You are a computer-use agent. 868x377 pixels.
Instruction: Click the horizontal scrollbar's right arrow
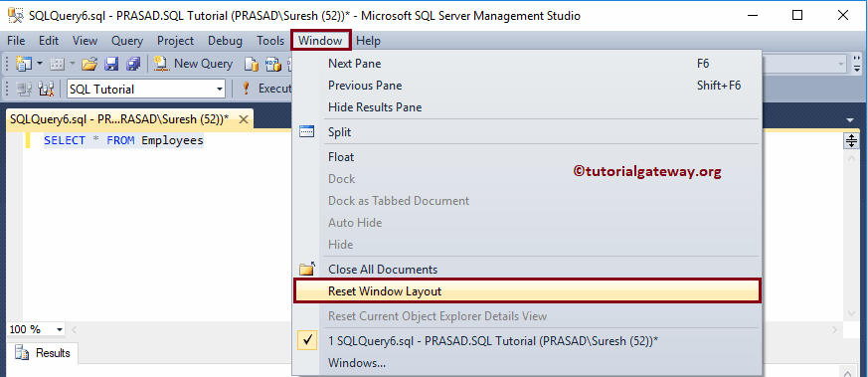(x=835, y=330)
